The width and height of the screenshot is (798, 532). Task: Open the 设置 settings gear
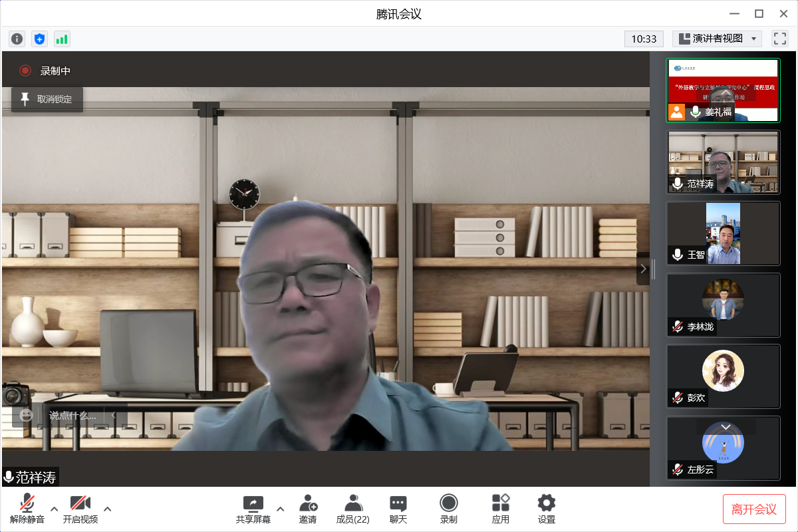(x=547, y=509)
